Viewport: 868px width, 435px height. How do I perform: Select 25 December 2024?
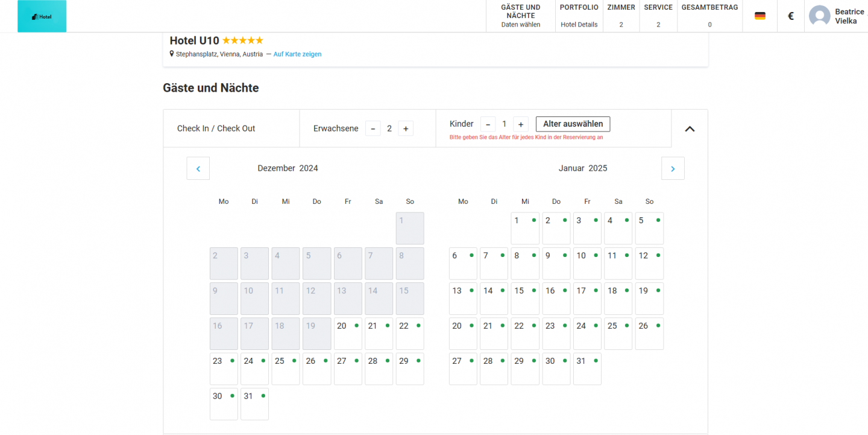point(286,369)
